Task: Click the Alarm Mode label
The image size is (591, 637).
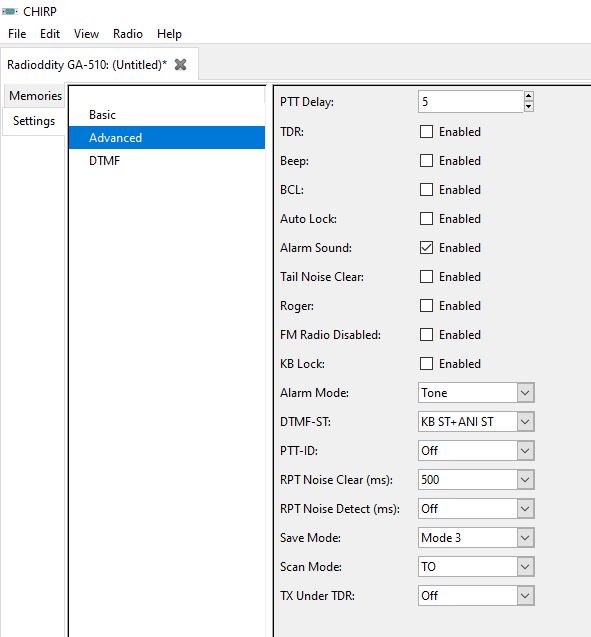Action: (314, 393)
